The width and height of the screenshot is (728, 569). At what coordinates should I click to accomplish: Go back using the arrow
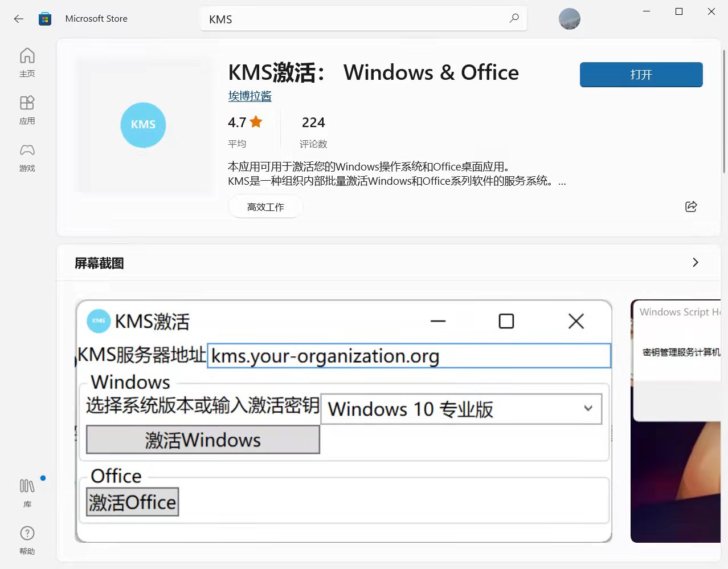coord(18,18)
